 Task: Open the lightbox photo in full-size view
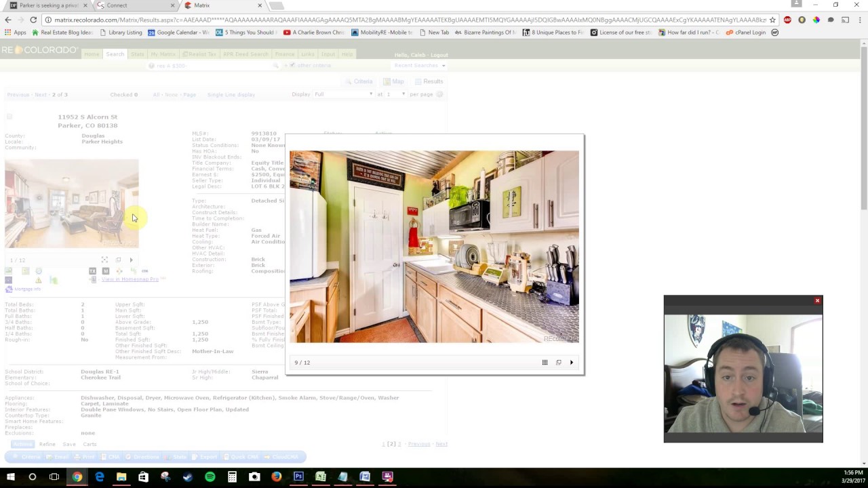(x=559, y=363)
